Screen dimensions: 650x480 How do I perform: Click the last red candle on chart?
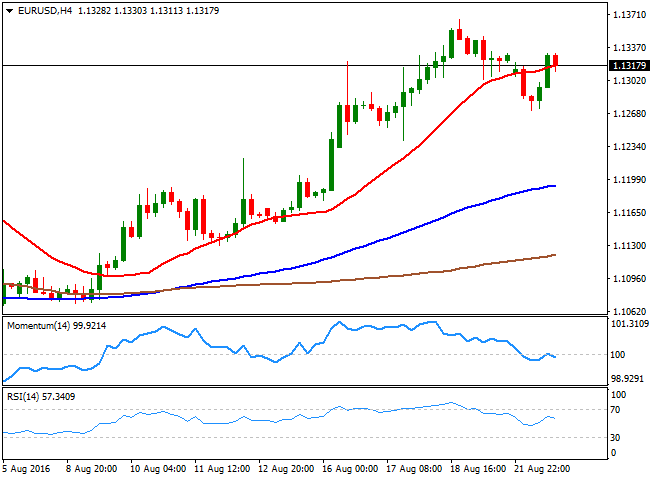[556, 61]
